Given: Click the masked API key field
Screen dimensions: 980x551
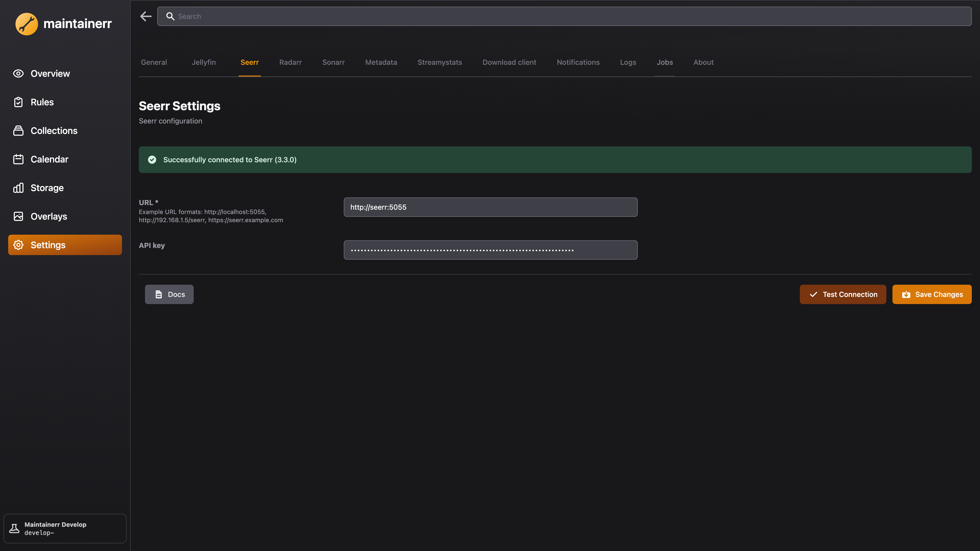Looking at the screenshot, I should pos(490,250).
